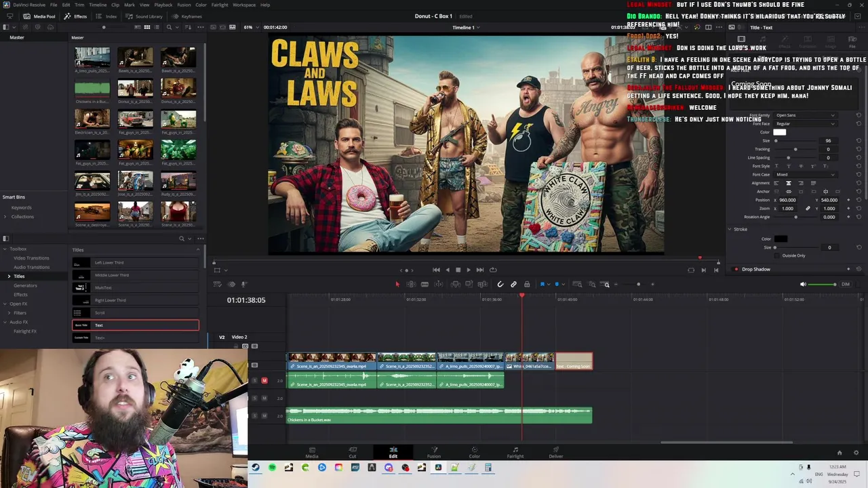Select center text alignment

pyautogui.click(x=788, y=183)
